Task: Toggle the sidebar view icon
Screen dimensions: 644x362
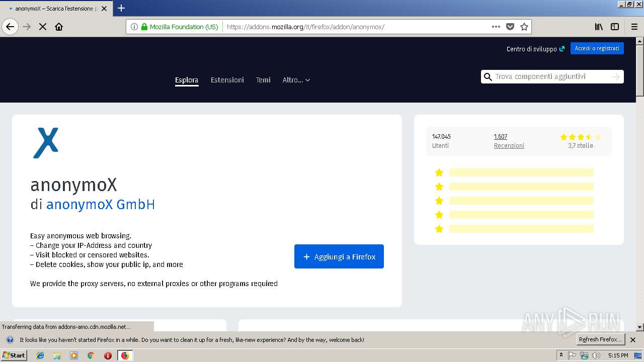Action: tap(615, 27)
